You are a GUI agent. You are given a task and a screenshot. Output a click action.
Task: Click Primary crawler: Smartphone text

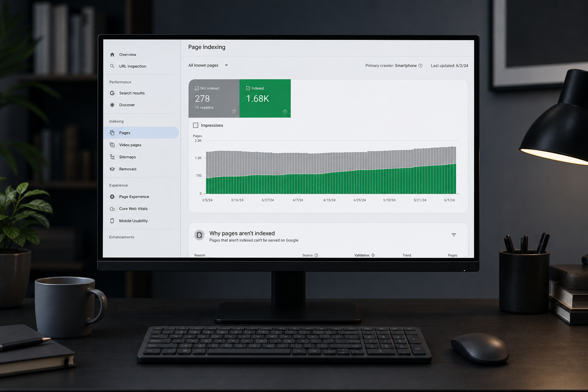pos(391,66)
